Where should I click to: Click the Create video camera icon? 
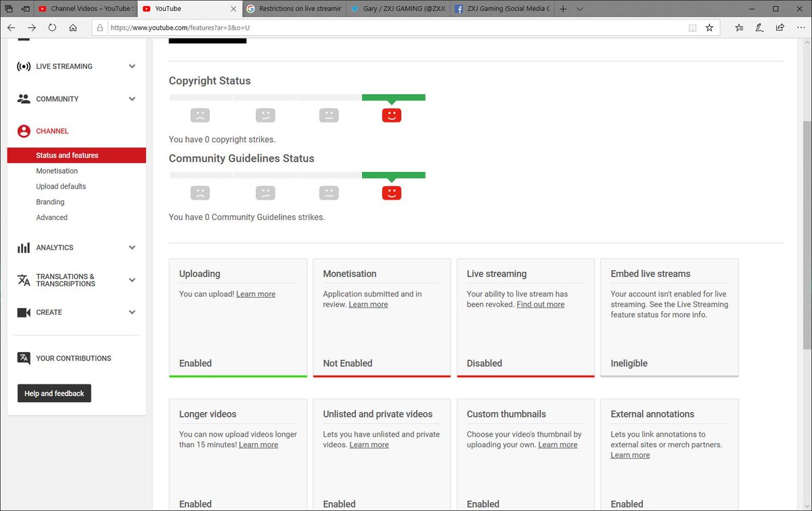coord(24,313)
